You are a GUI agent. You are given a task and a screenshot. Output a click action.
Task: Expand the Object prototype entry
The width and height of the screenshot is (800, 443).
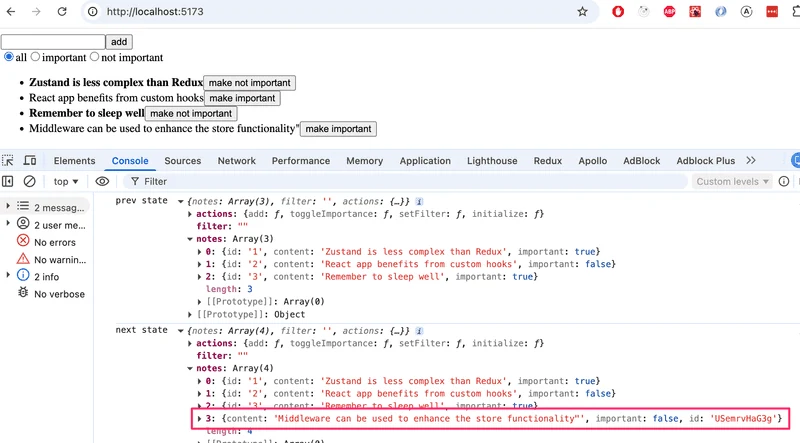190,315
